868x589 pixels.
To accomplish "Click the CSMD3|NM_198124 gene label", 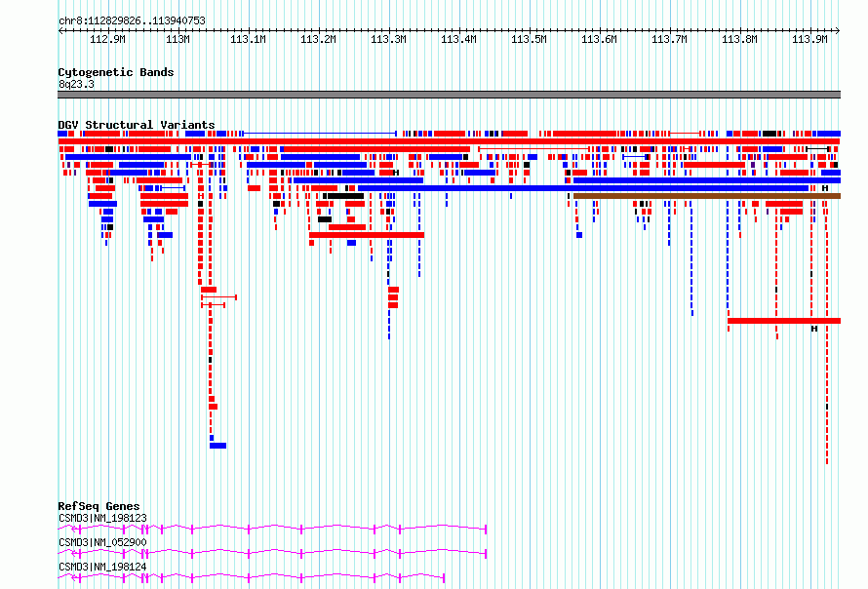I will (x=102, y=567).
